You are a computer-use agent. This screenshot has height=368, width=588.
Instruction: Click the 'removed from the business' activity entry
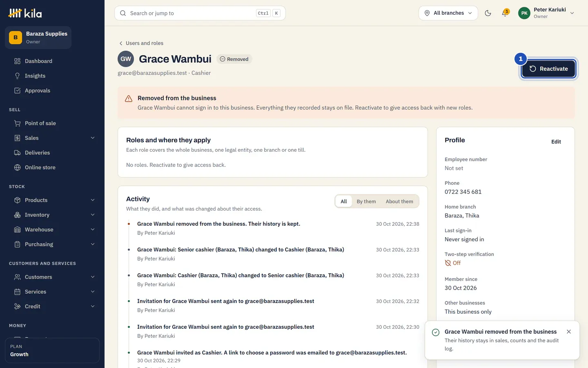coord(218,224)
